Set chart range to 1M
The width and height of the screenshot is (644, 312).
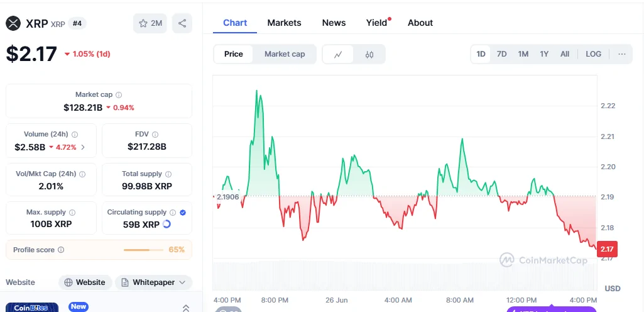click(523, 54)
